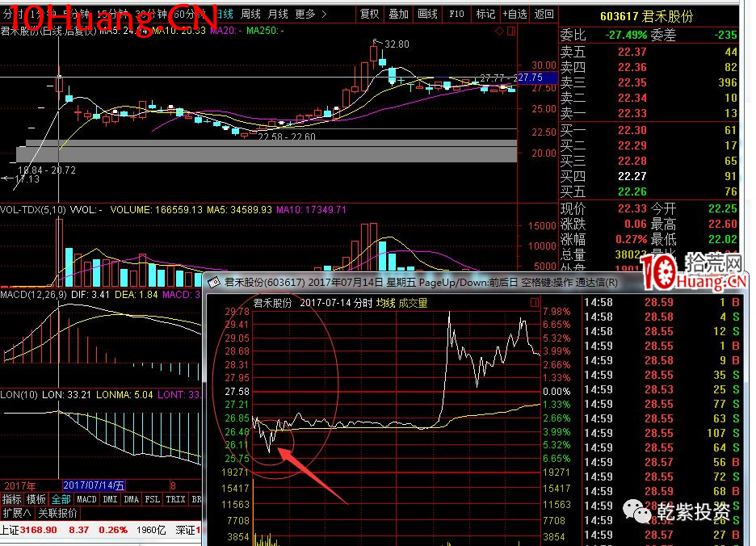Expand the 扩展∧ panel

click(17, 513)
